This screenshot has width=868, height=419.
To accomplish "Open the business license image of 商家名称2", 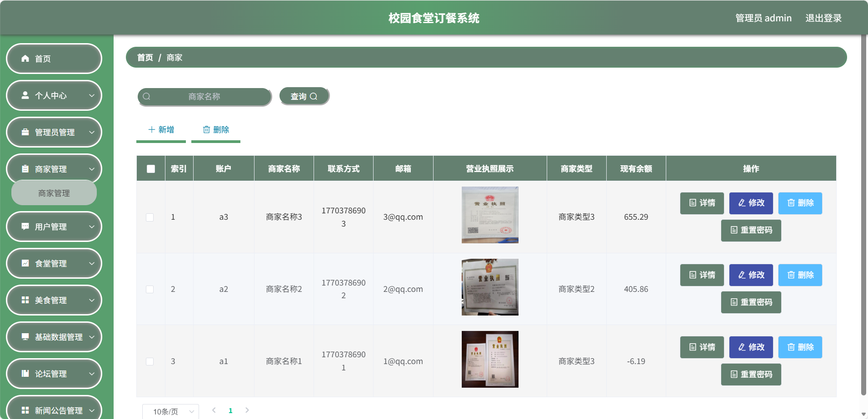I will pos(490,287).
